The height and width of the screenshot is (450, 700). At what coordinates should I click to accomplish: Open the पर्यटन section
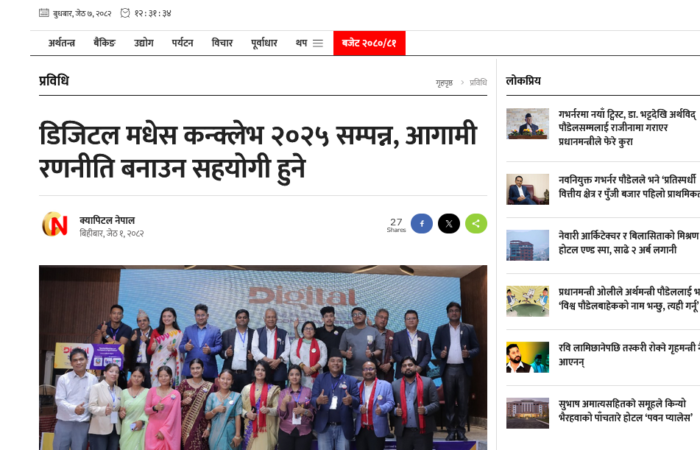click(x=182, y=43)
